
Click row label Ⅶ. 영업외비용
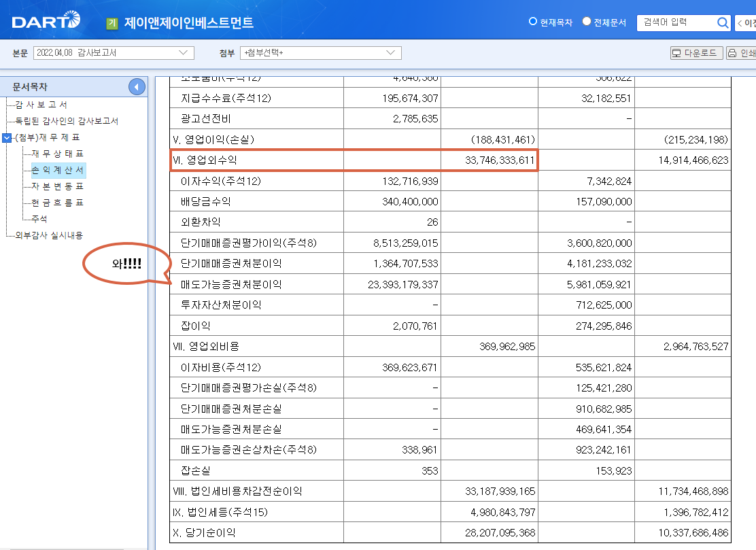tap(206, 347)
